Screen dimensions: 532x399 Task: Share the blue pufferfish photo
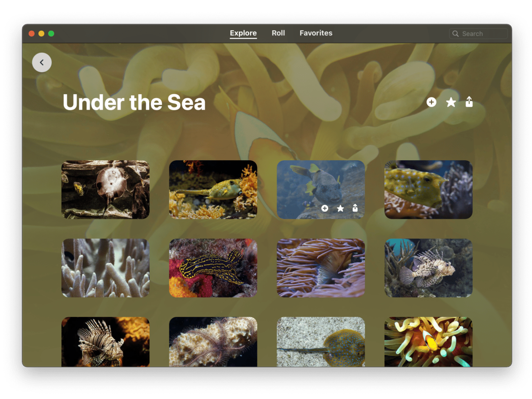tap(355, 208)
